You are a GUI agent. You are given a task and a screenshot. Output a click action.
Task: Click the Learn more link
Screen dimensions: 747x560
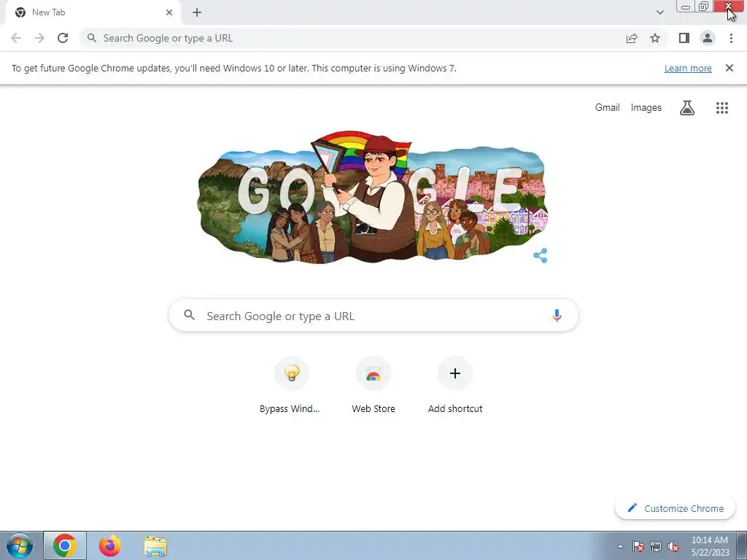click(x=688, y=68)
